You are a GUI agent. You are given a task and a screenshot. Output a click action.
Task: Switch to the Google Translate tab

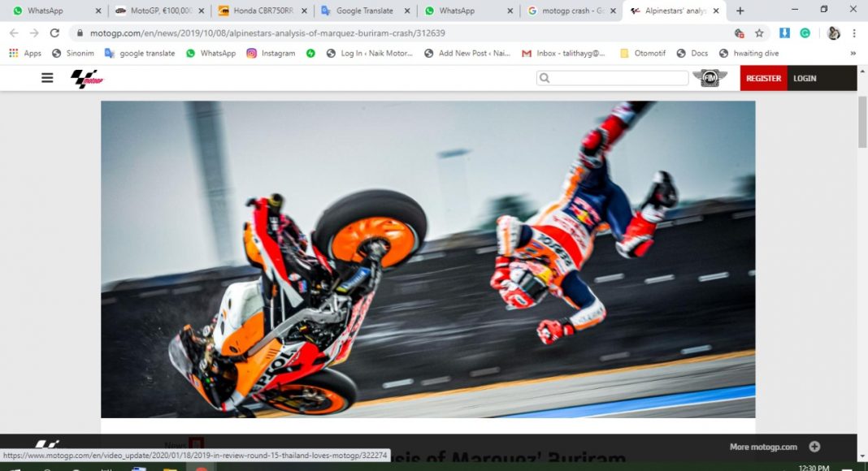pyautogui.click(x=364, y=11)
